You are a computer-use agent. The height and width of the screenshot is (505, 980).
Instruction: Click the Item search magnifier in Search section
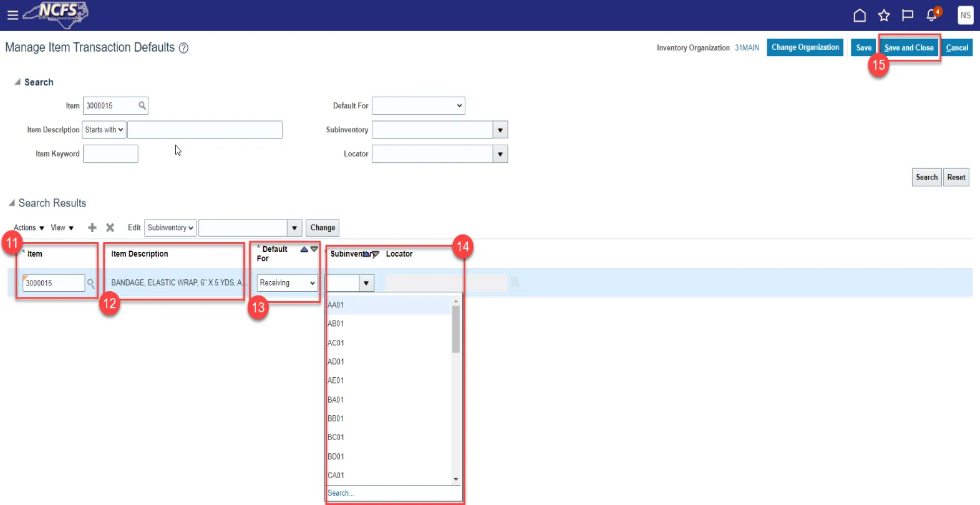142,106
